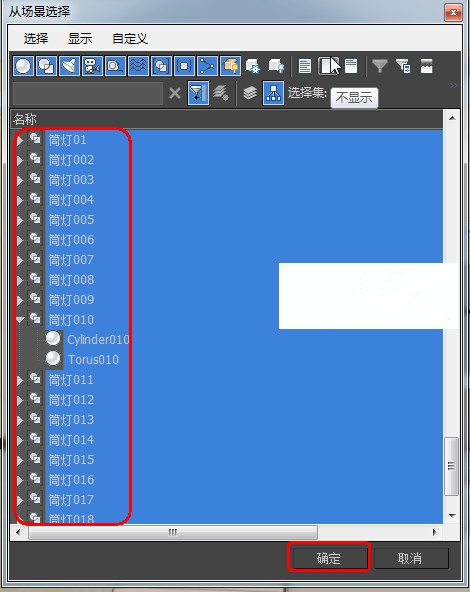Screen dimensions: 470x592
Task: Toggle the Display Shapes filter icon
Action: point(46,66)
